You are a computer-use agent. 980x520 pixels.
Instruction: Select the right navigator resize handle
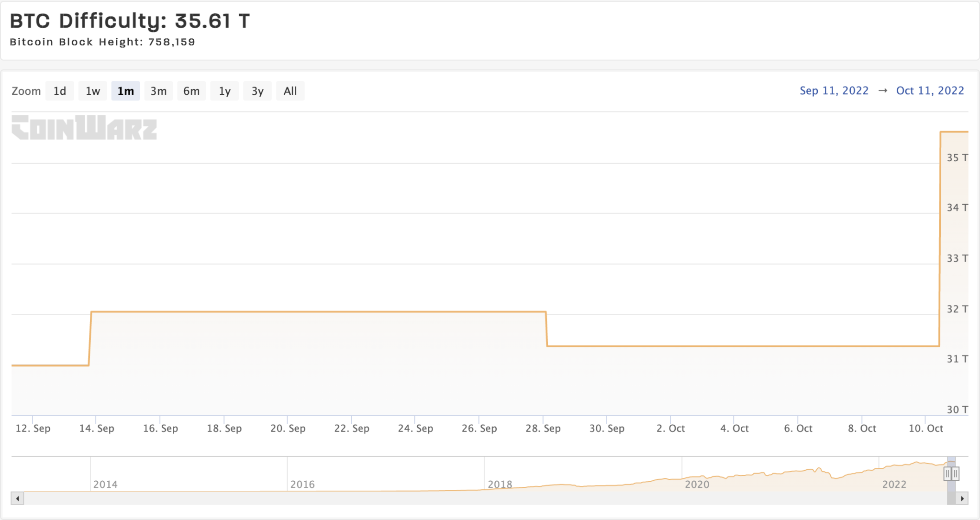[955, 474]
